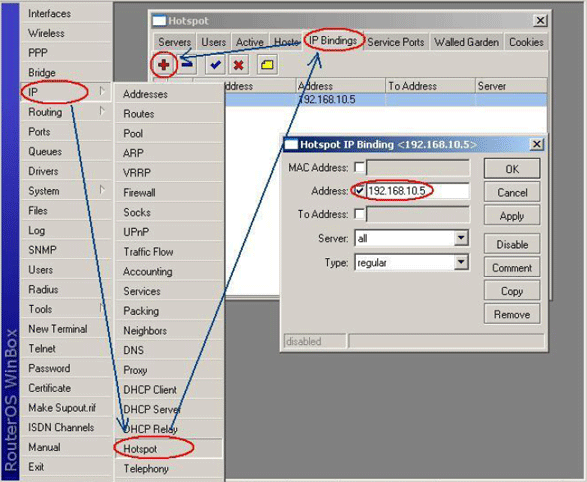
Task: Click the Cancel button
Action: tap(512, 192)
